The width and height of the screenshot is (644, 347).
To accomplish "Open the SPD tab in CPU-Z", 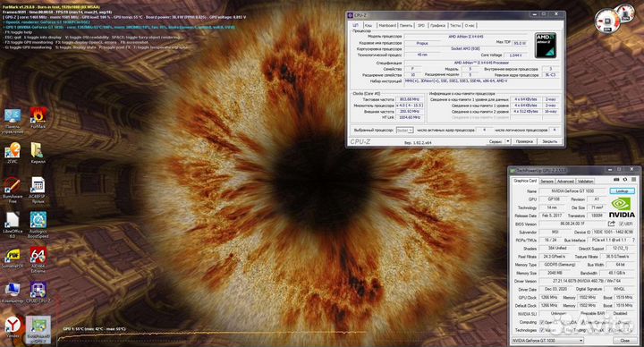I will tap(421, 25).
